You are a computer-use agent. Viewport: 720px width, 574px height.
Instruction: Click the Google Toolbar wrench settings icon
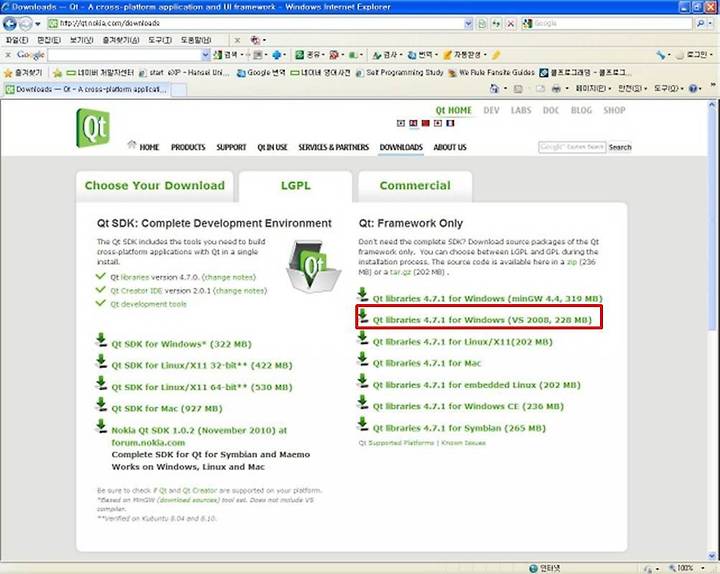tap(661, 55)
